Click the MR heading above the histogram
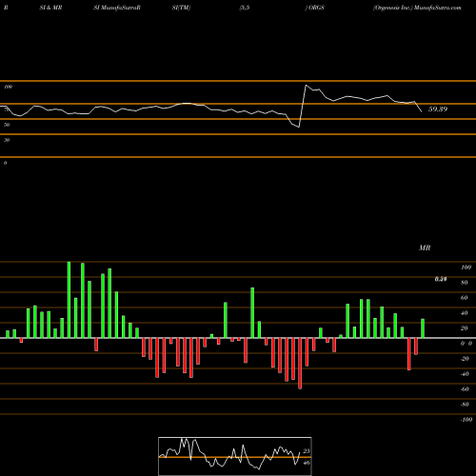476x476 pixels. tap(425, 248)
